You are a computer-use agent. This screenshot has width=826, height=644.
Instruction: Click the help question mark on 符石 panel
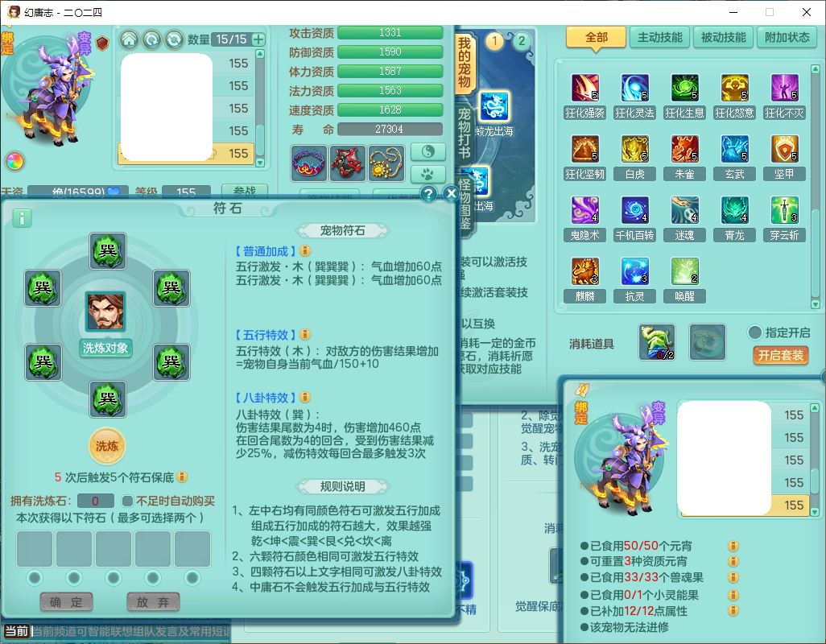[x=429, y=194]
